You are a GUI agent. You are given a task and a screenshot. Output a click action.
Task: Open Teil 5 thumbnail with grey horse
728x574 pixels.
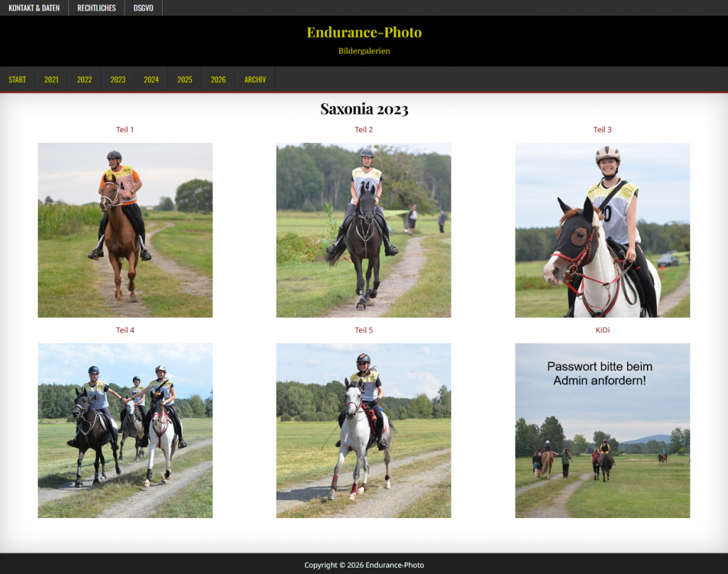click(x=363, y=430)
